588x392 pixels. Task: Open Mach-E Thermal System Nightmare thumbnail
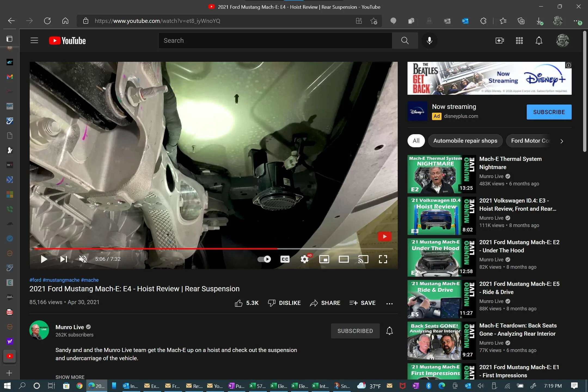click(442, 174)
